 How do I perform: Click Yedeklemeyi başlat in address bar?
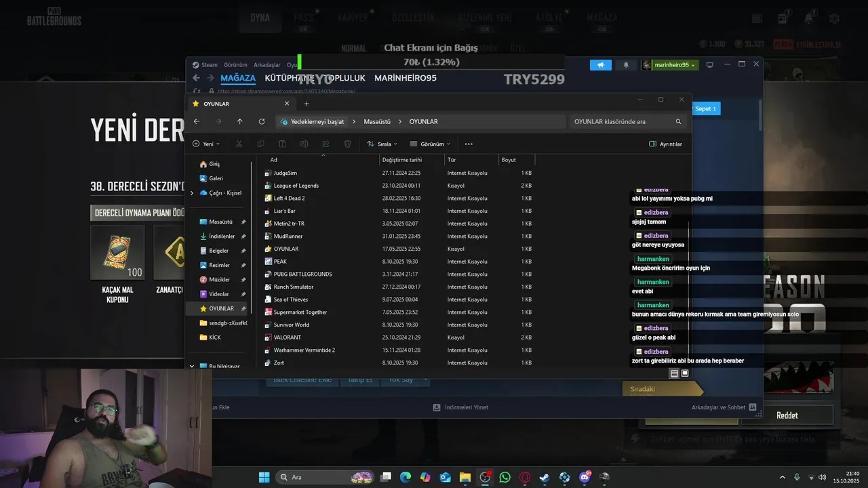click(317, 121)
